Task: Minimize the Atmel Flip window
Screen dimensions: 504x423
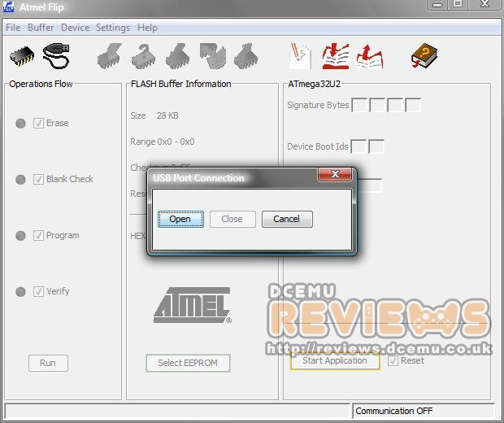Action: [x=437, y=5]
